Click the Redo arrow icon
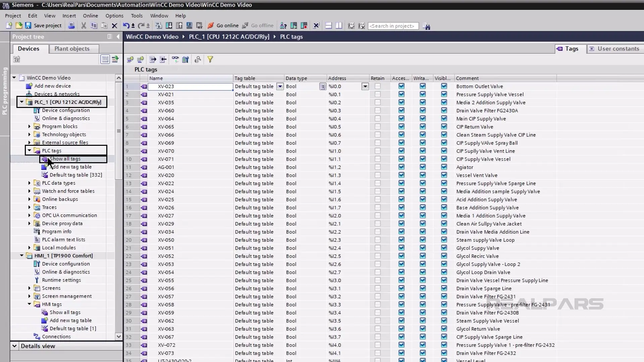This screenshot has height=362, width=644. [x=141, y=25]
